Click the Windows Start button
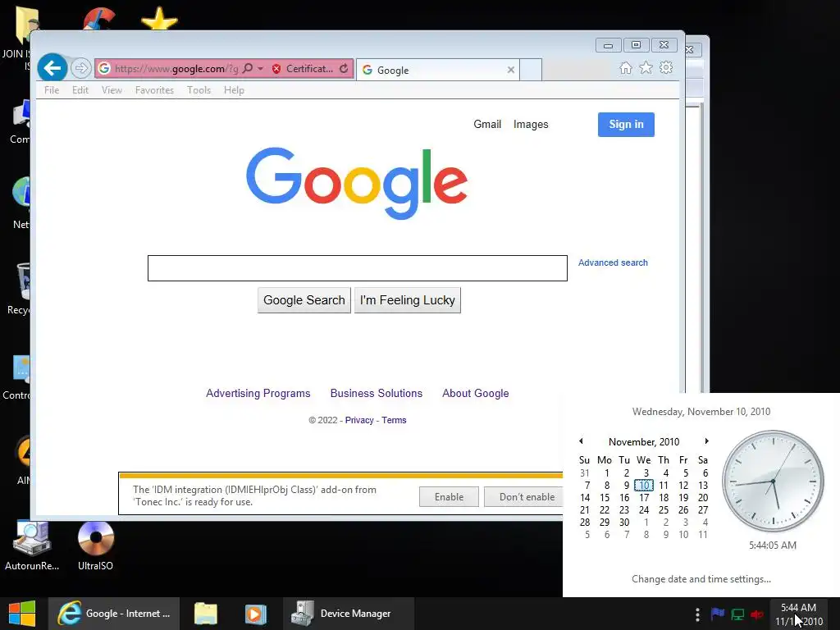 [x=22, y=614]
